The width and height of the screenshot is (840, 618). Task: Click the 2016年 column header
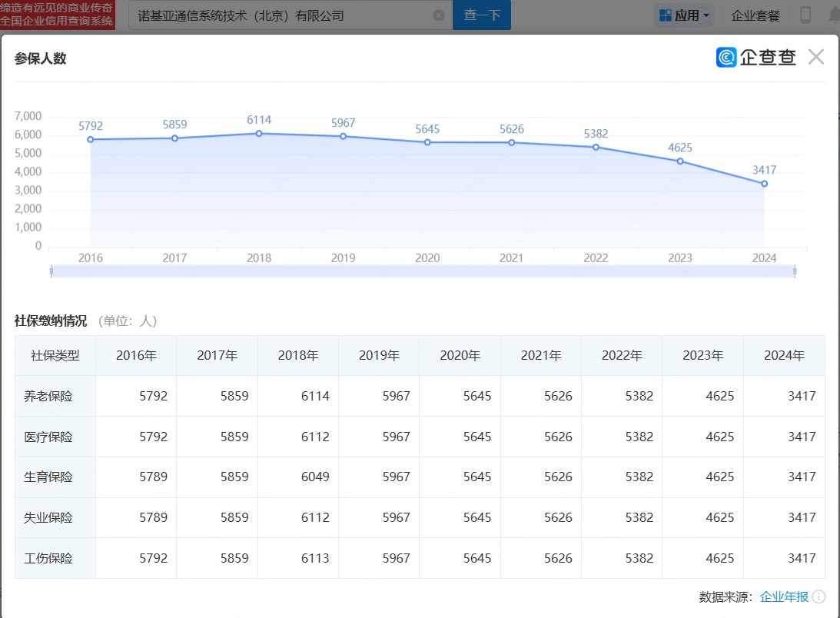click(136, 355)
